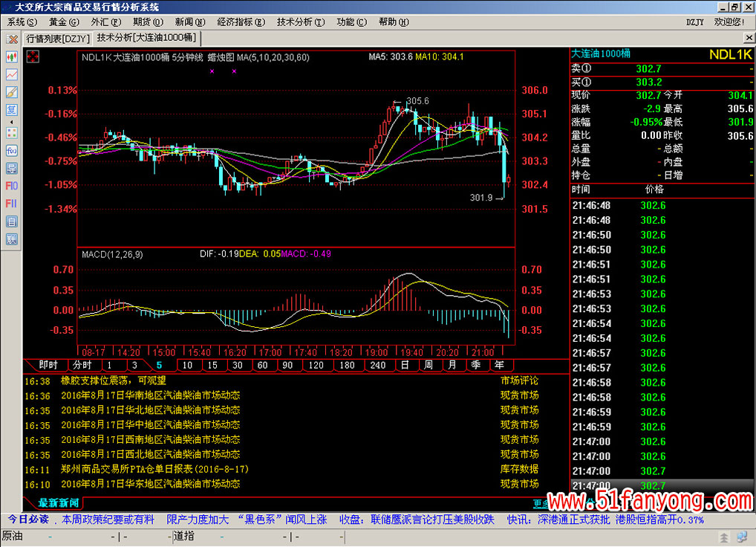Click the 自 self-selection icon

(12, 221)
